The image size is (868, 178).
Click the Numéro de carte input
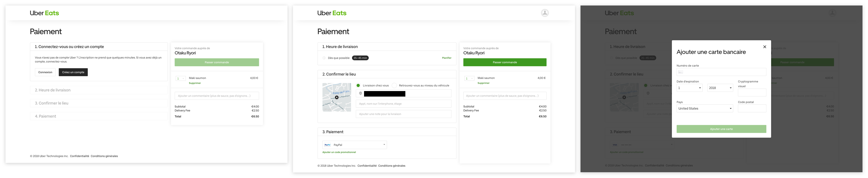[721, 72]
